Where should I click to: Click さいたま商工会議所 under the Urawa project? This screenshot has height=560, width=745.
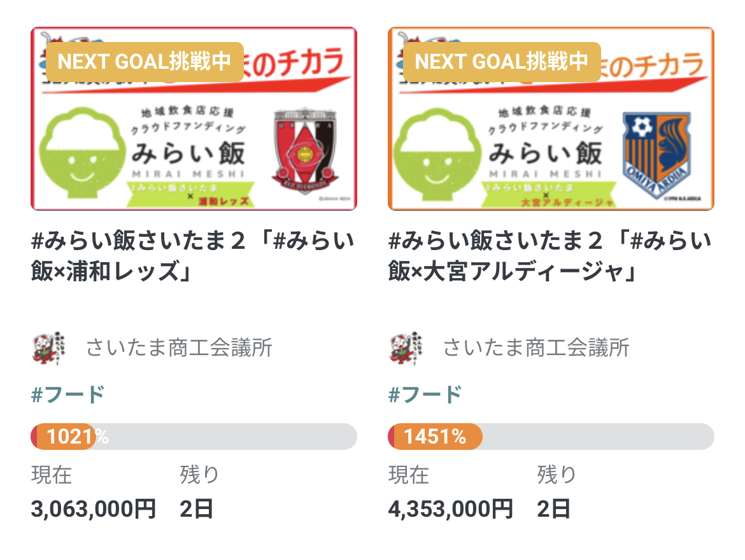coord(179,347)
